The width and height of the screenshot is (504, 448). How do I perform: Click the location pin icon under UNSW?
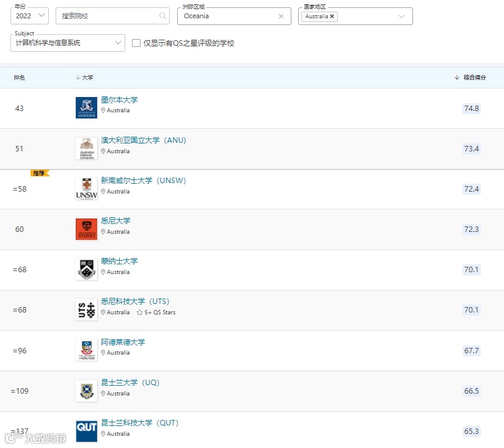tap(103, 191)
